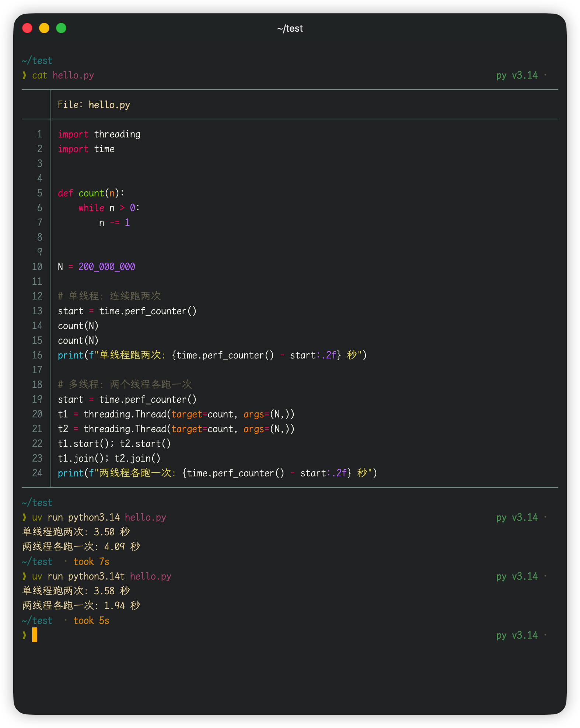
Task: Click 'def count(n):' definition line
Action: click(91, 193)
